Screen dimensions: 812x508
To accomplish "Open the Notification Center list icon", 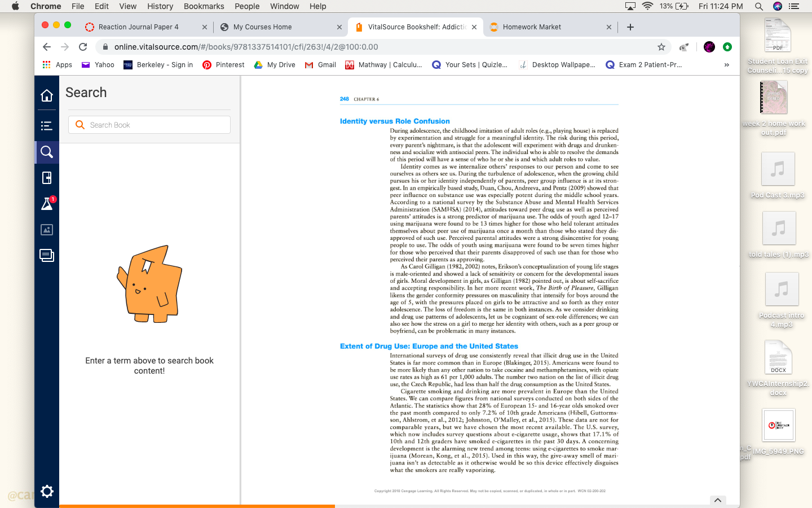I will click(x=794, y=6).
